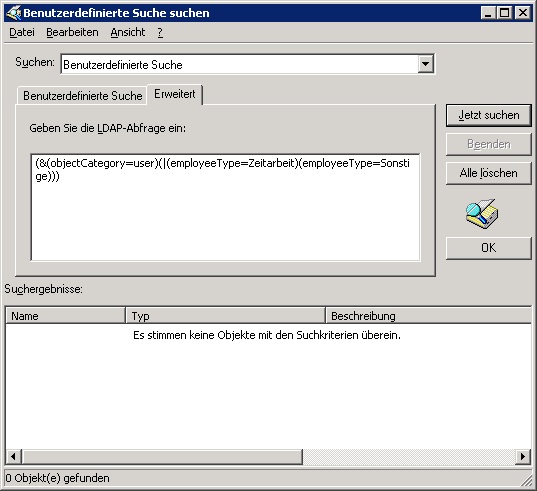The image size is (537, 491).
Task: Switch to the Benutzerdefinierte Suche tab
Action: [83, 96]
